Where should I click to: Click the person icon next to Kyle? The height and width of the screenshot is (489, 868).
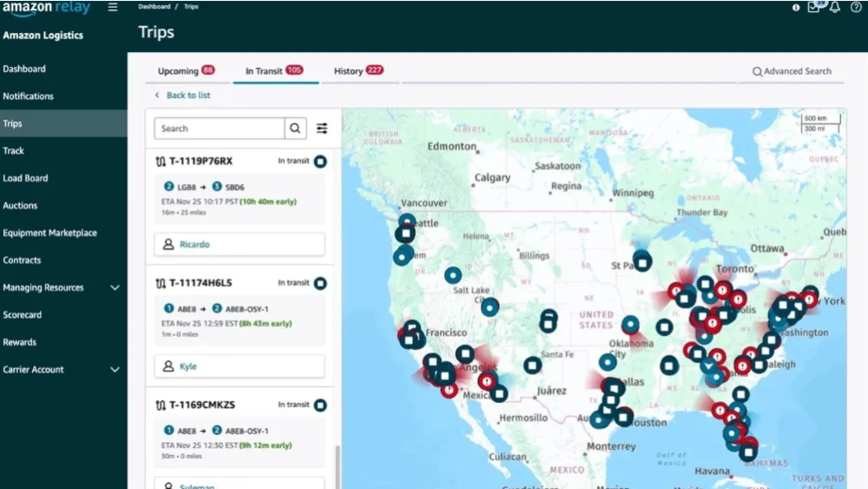click(x=168, y=366)
